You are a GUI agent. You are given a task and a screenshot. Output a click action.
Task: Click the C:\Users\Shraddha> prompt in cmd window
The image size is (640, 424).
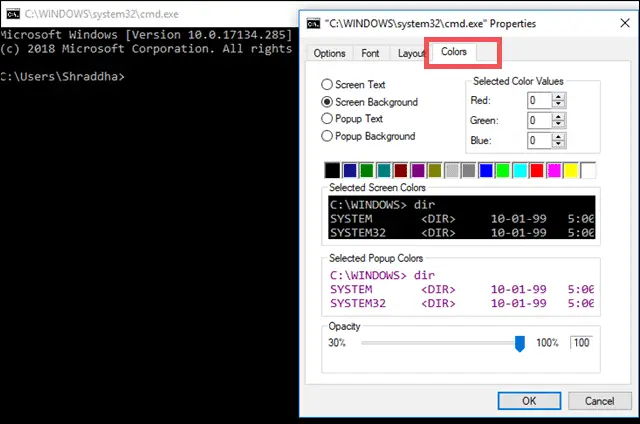[62, 77]
